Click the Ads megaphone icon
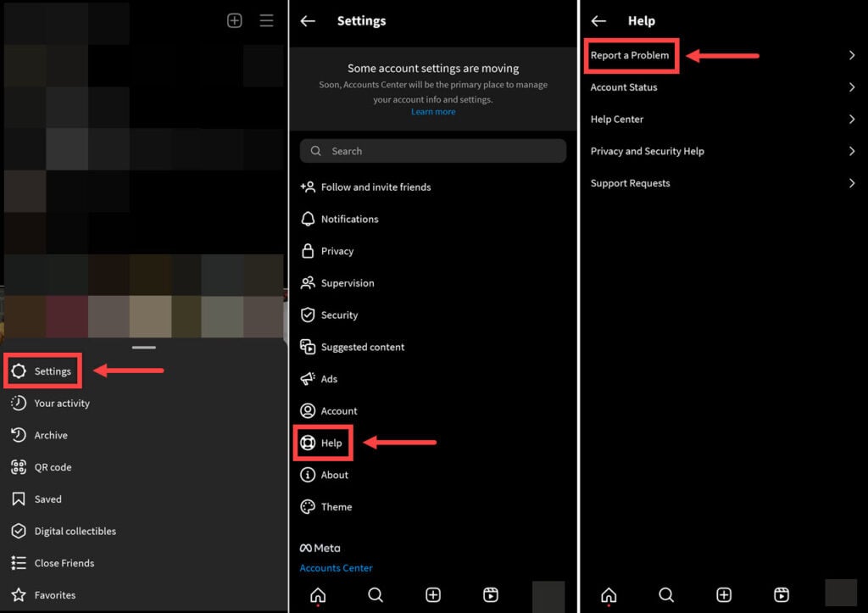The image size is (868, 613). [308, 379]
